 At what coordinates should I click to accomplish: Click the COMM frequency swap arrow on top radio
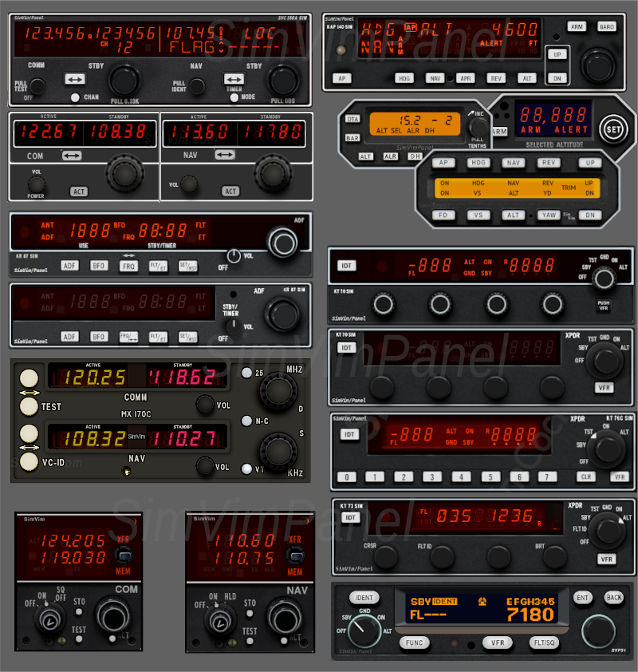coord(75,80)
